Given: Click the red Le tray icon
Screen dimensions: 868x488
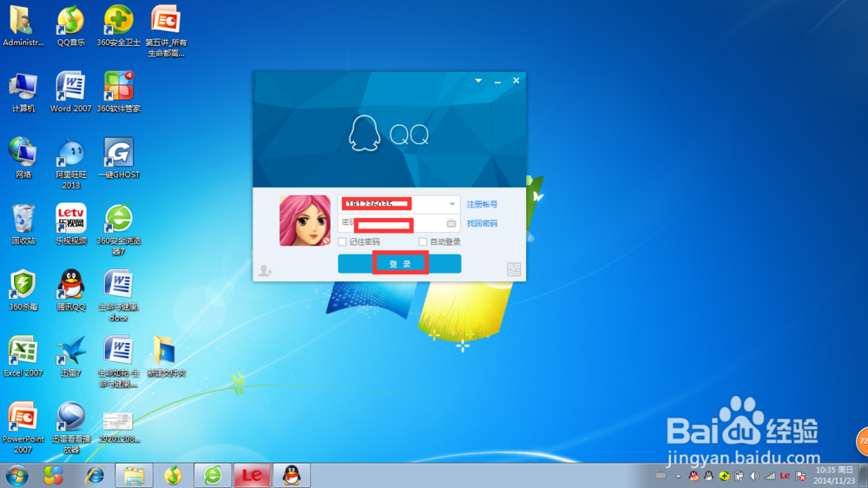Looking at the screenshot, I should click(x=785, y=476).
